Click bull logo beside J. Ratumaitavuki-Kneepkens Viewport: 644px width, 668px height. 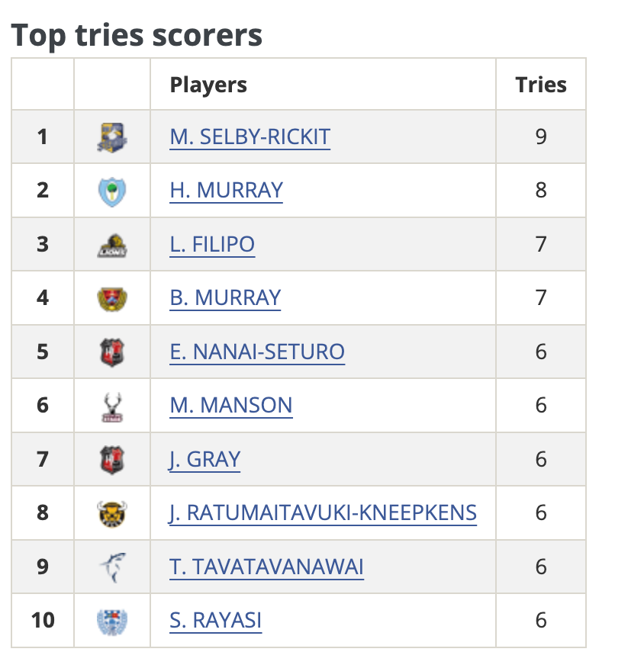coord(113,513)
